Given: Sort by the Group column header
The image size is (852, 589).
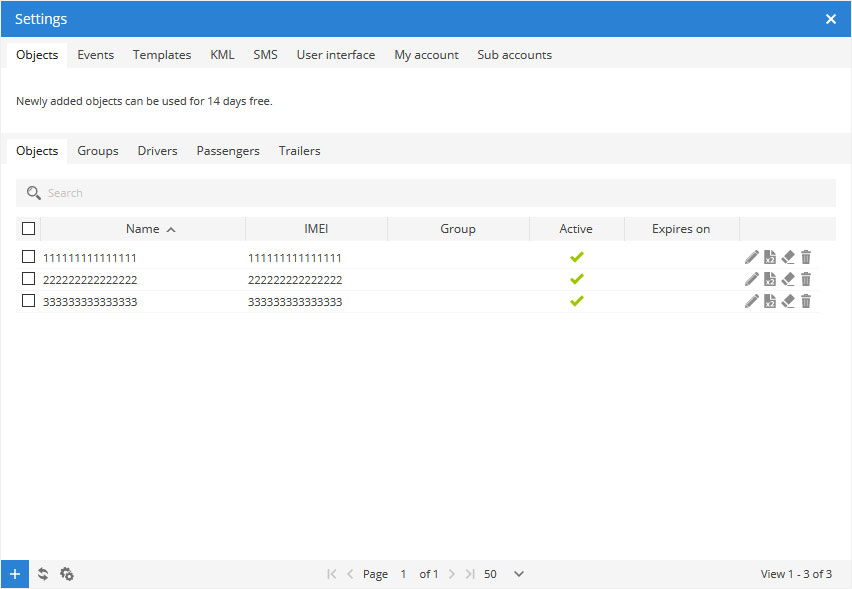Looking at the screenshot, I should click(458, 229).
